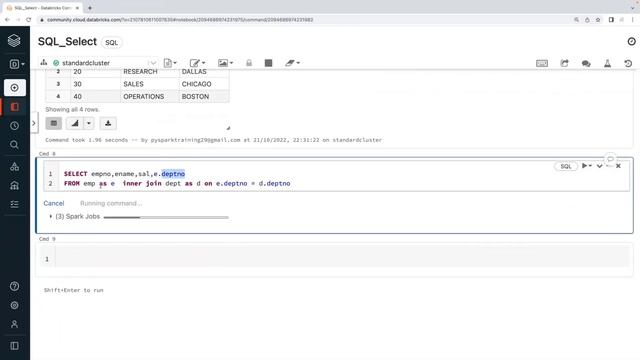The height and width of the screenshot is (360, 640).
Task: Expand the left side panel chevron
Action: [34, 123]
